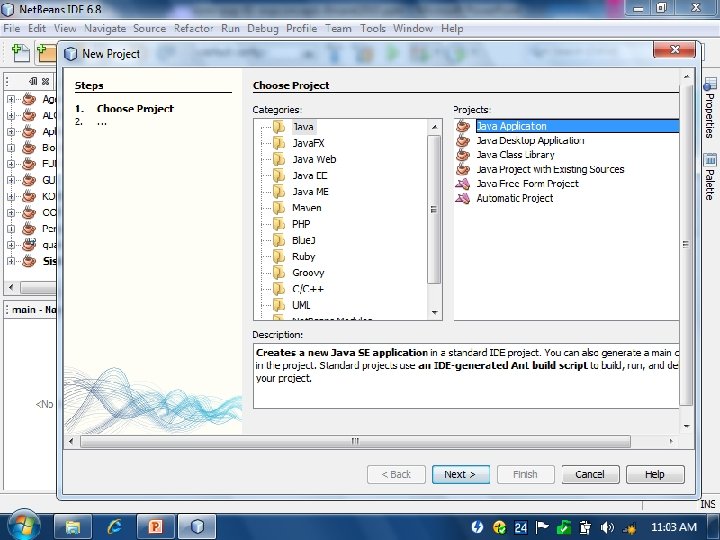Screen dimensions: 720x540
Task: Click the Java Class Library icon
Action: (x=463, y=155)
